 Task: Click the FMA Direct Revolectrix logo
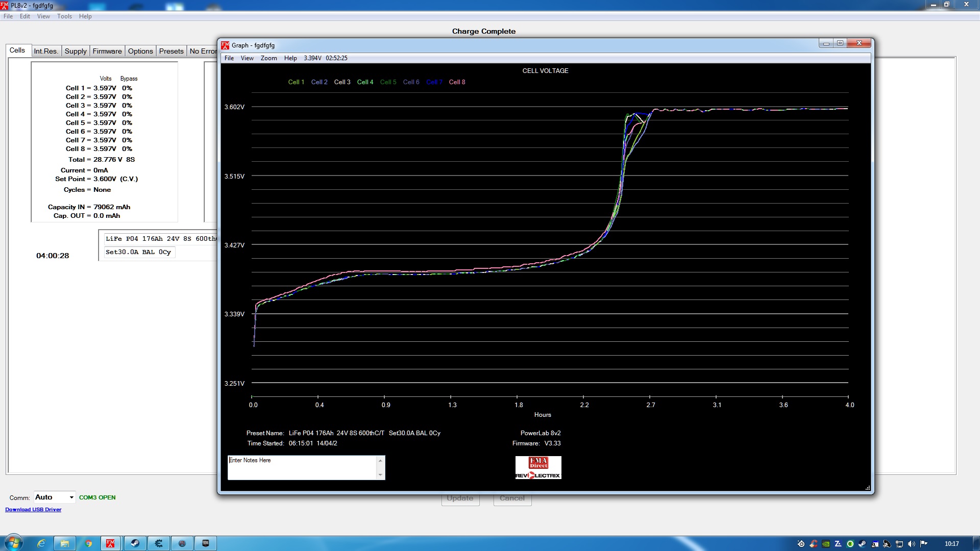pyautogui.click(x=538, y=467)
